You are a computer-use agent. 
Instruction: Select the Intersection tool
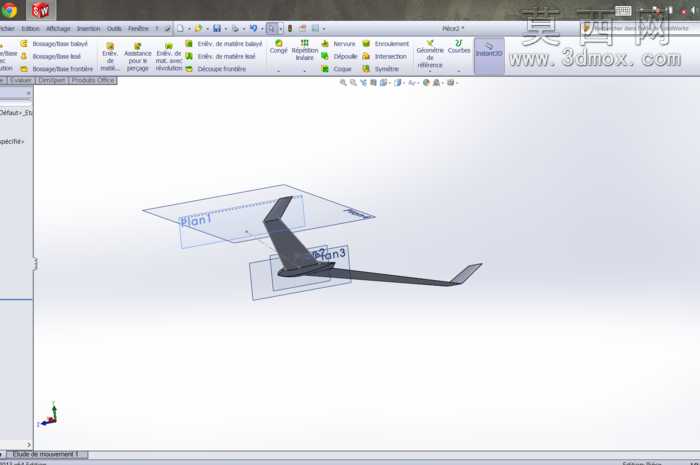pos(384,56)
